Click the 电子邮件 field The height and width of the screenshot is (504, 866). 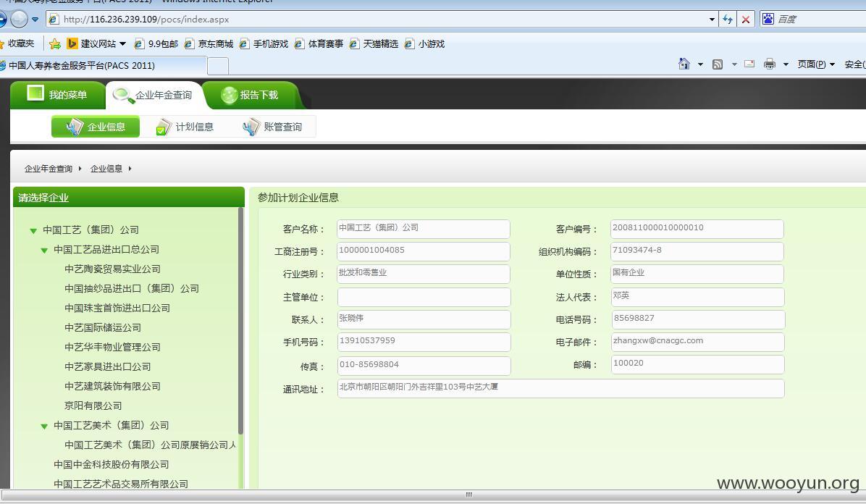[x=698, y=342]
